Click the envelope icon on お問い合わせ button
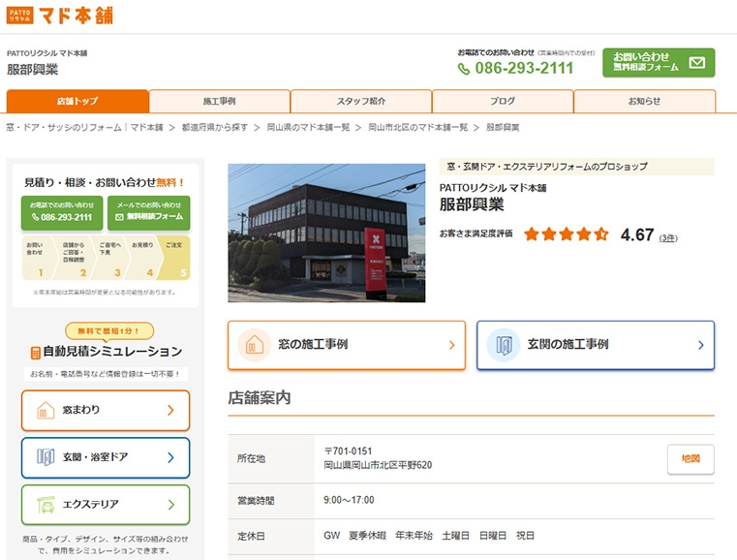Screen dimensions: 737x560 pos(696,63)
